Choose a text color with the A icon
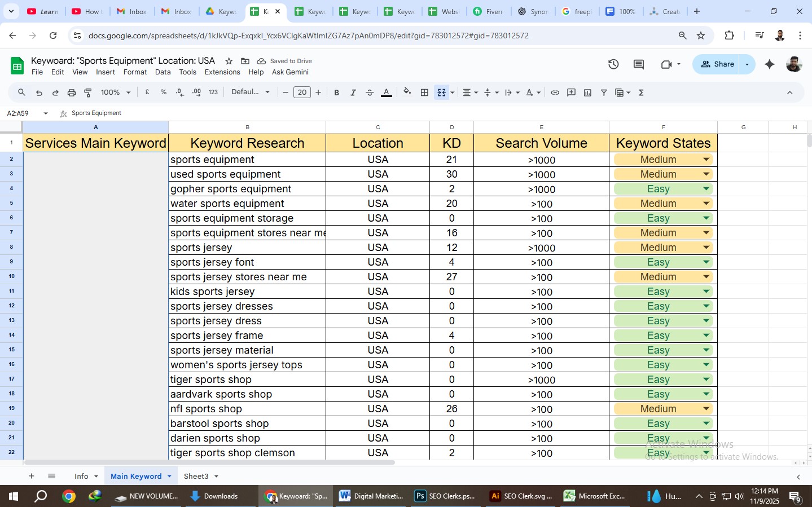Viewport: 812px width, 507px height. click(x=387, y=92)
